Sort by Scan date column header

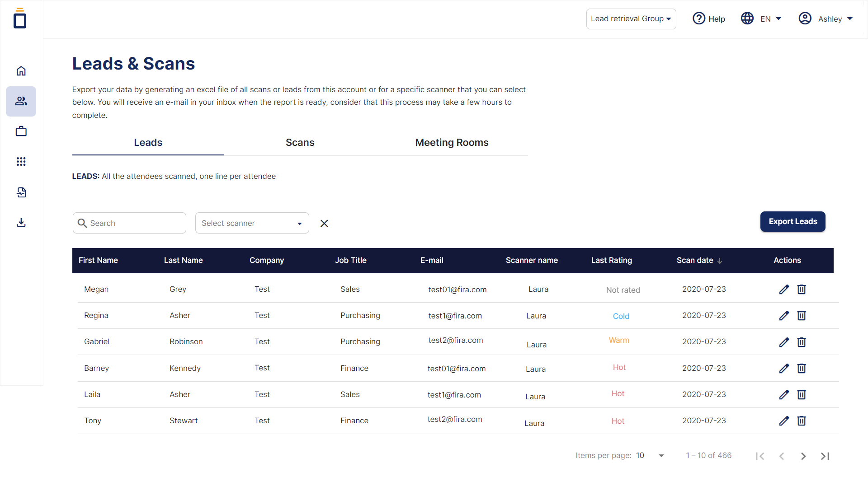pyautogui.click(x=699, y=261)
